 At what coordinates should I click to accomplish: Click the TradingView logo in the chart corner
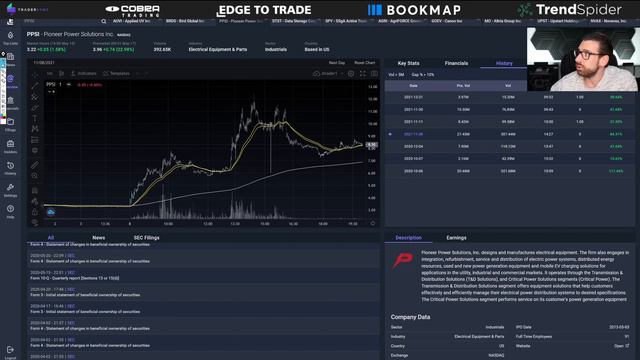click(51, 212)
